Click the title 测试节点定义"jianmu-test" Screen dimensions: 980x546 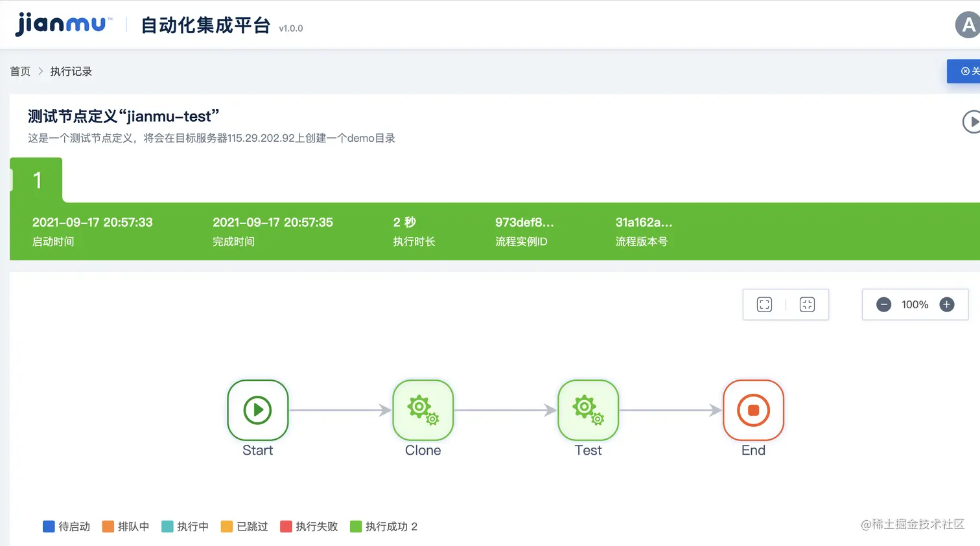coord(123,117)
